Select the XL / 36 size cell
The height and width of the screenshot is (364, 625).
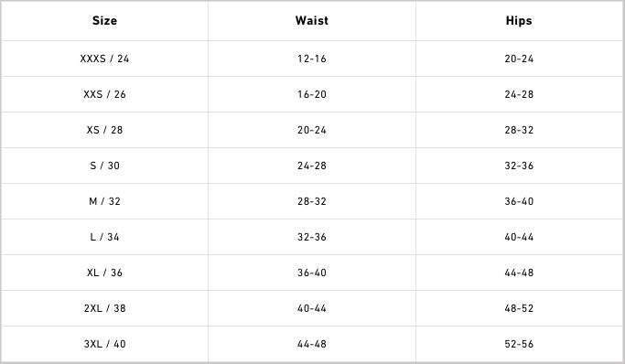(104, 273)
